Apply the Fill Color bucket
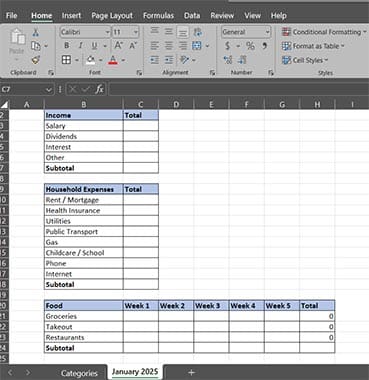The height and width of the screenshot is (380, 369). 90,60
